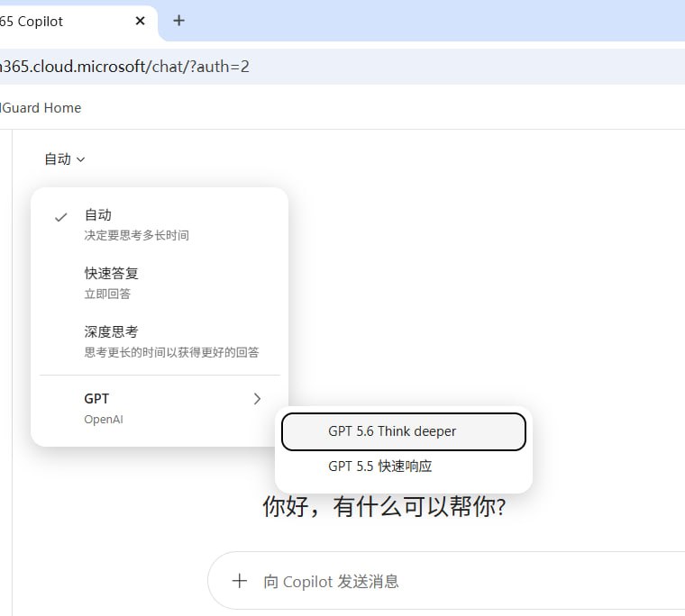
Task: Open a new browser tab
Action: pos(178,21)
